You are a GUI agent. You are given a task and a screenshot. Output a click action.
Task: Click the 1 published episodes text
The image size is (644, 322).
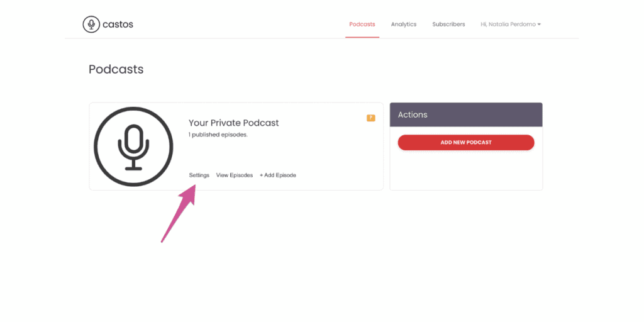coord(218,135)
